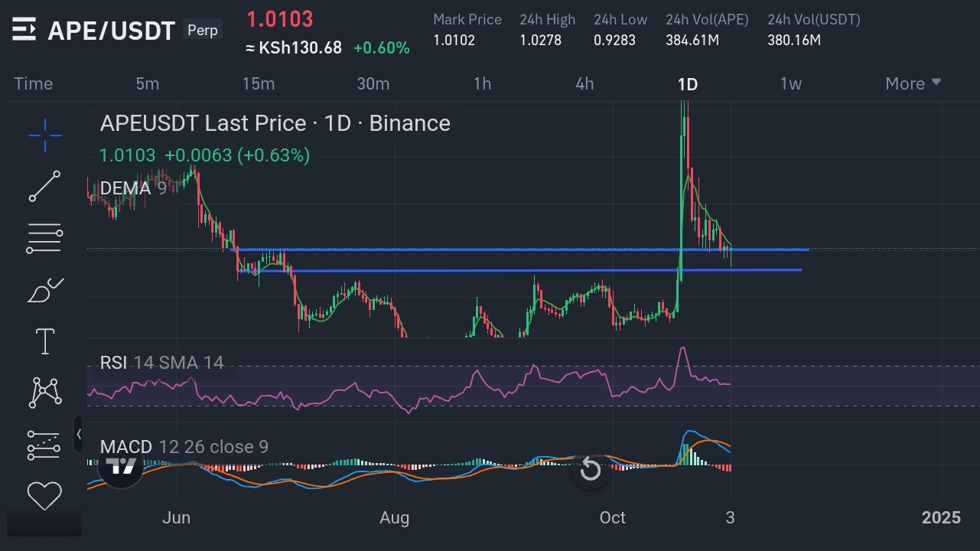Select the Brush drawing tool
This screenshot has height=551, width=980.
(x=44, y=289)
